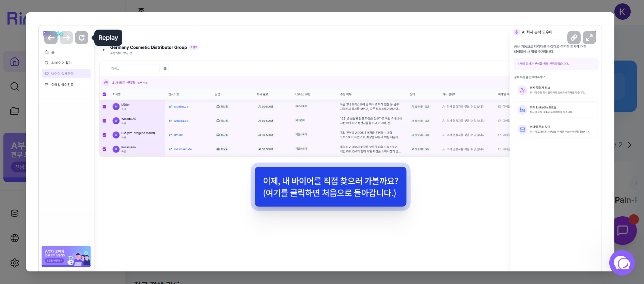Open the mueller.de website link

[x=181, y=107]
